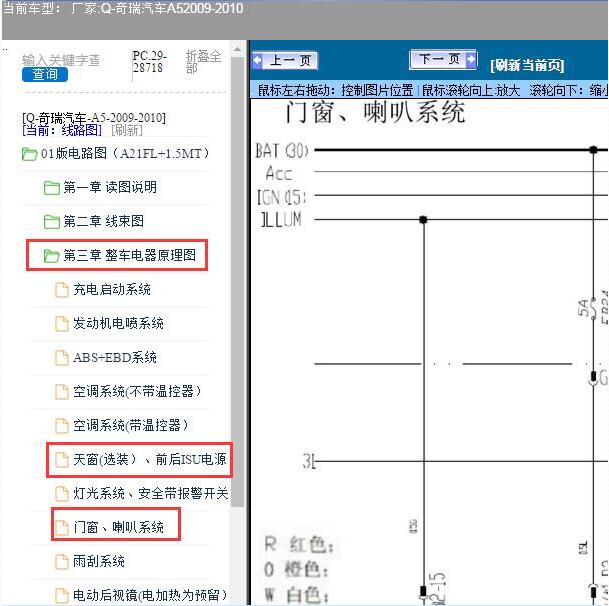Click the W 白色 legend entry
Viewport: 609px width, 606px height.
point(296,595)
